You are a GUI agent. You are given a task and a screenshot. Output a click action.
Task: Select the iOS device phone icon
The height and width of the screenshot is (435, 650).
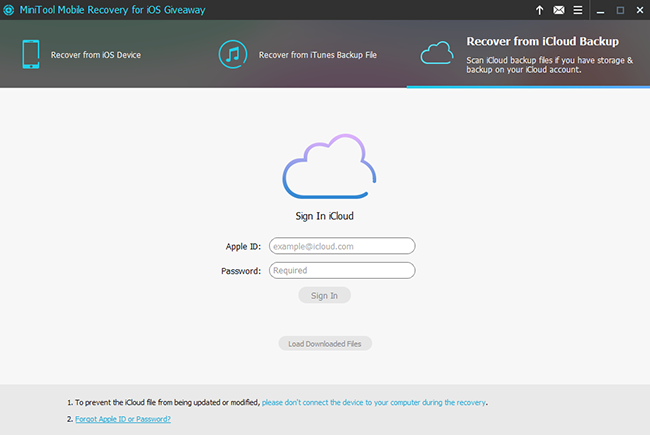pos(31,54)
